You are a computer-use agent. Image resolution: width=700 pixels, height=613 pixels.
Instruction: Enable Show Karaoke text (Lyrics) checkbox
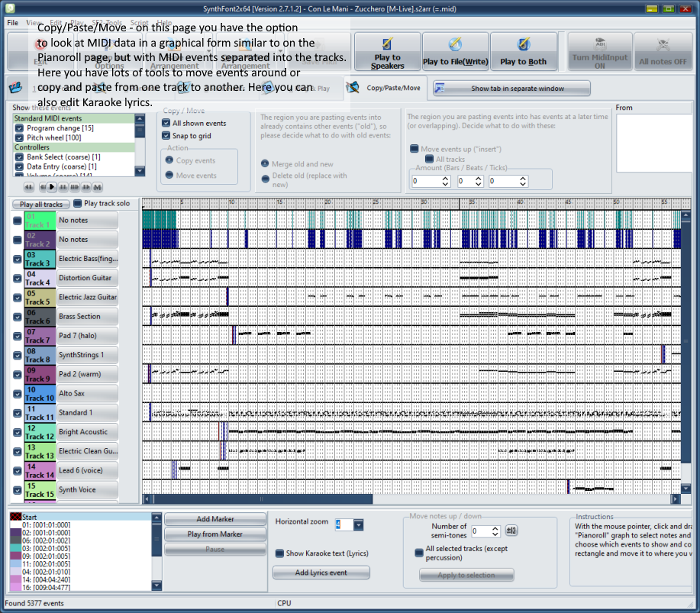point(279,553)
